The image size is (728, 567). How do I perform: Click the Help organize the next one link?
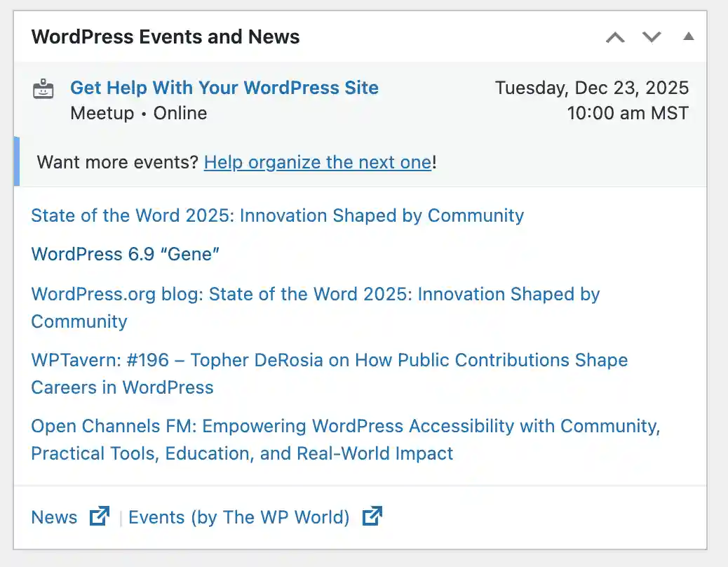[317, 162]
